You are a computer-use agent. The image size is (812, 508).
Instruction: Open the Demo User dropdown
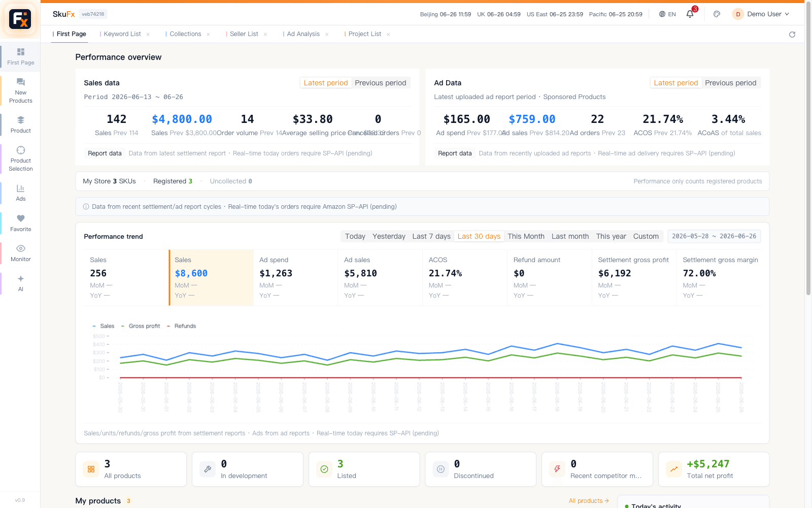761,14
